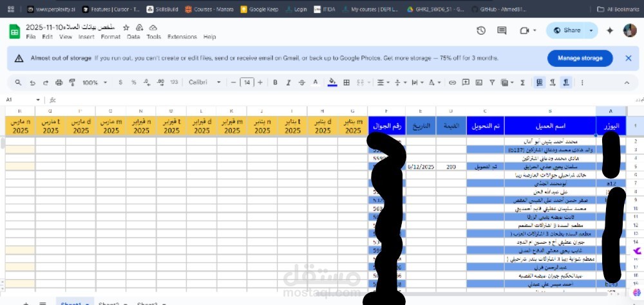Format as percent
The height and width of the screenshot is (305, 644).
[133, 82]
